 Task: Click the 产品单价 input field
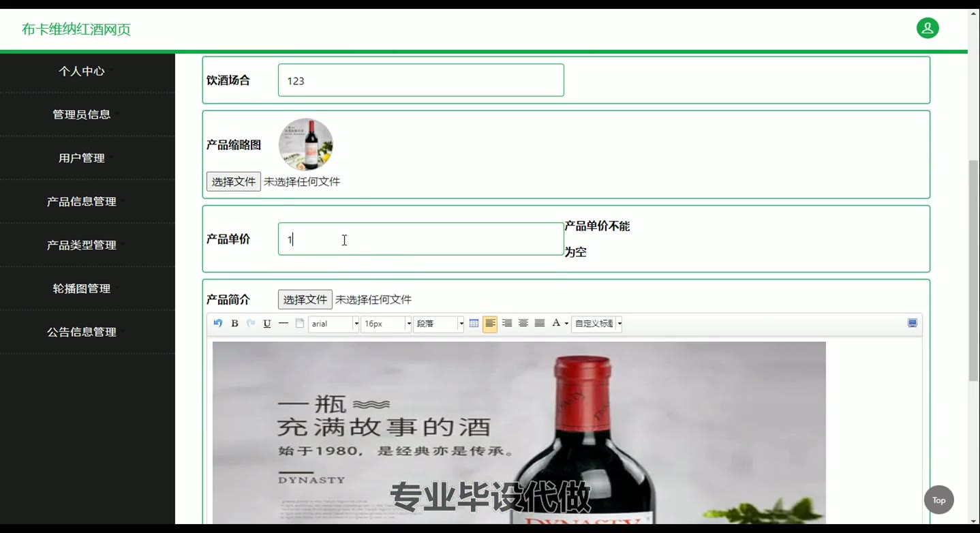click(421, 239)
